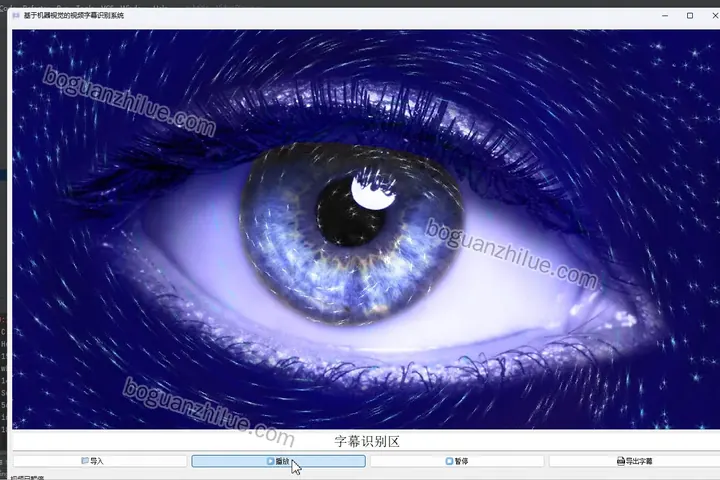The image size is (720, 480).
Task: Click the 播放 (Play) button
Action: coord(278,461)
